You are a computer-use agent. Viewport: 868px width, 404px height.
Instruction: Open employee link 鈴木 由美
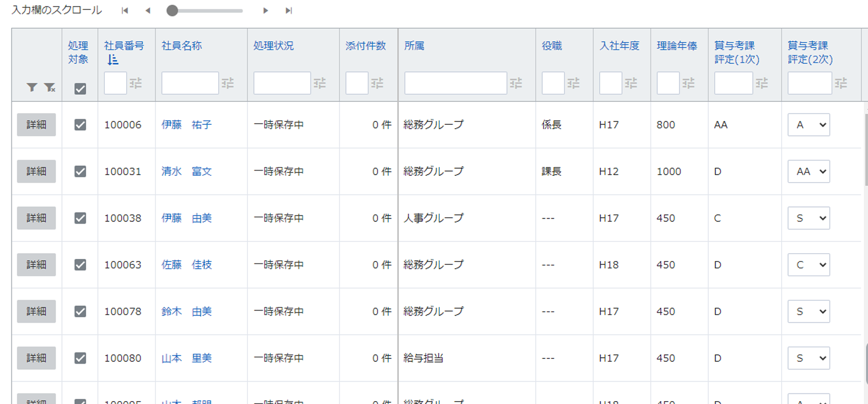(x=186, y=312)
